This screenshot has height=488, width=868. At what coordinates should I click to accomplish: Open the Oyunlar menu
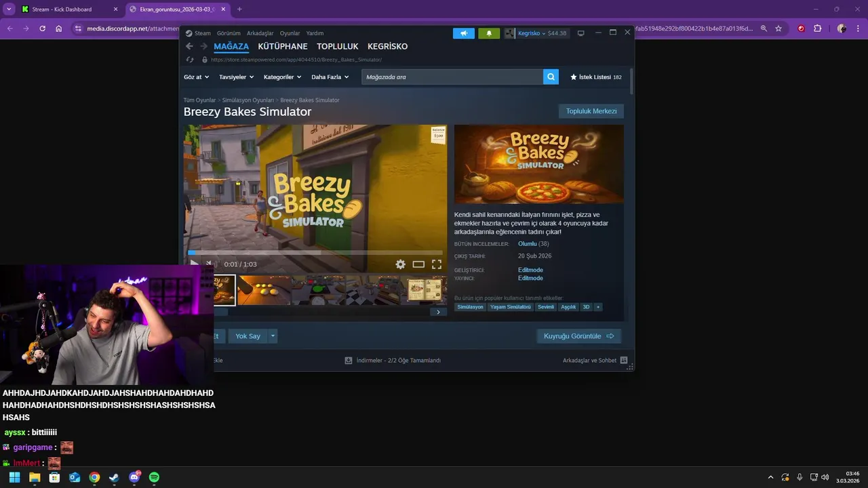pyautogui.click(x=290, y=33)
